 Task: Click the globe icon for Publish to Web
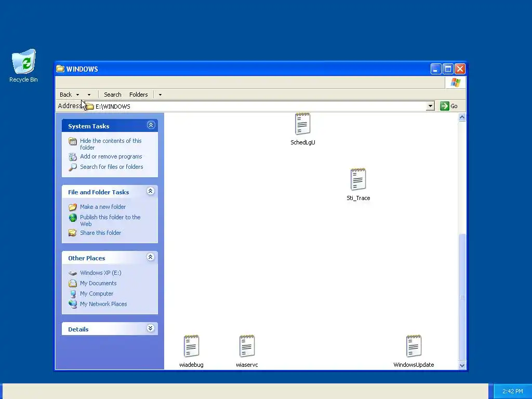click(73, 218)
